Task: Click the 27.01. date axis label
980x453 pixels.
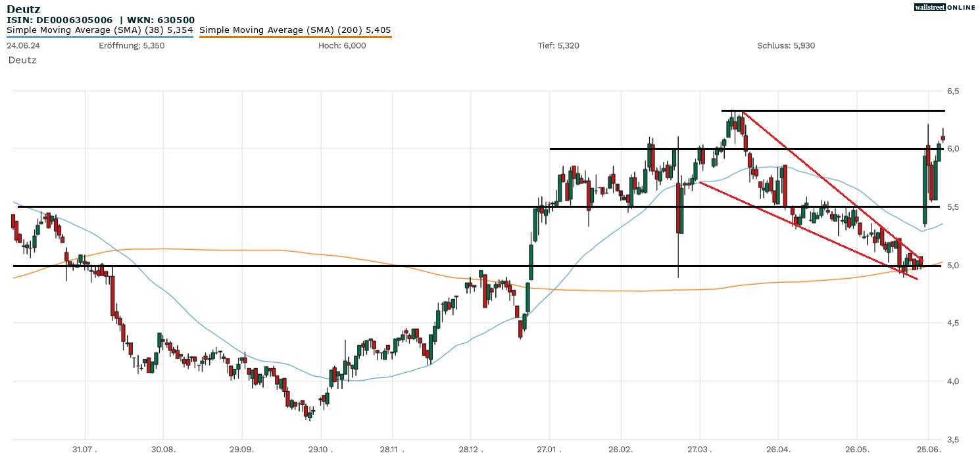Action: click(549, 449)
